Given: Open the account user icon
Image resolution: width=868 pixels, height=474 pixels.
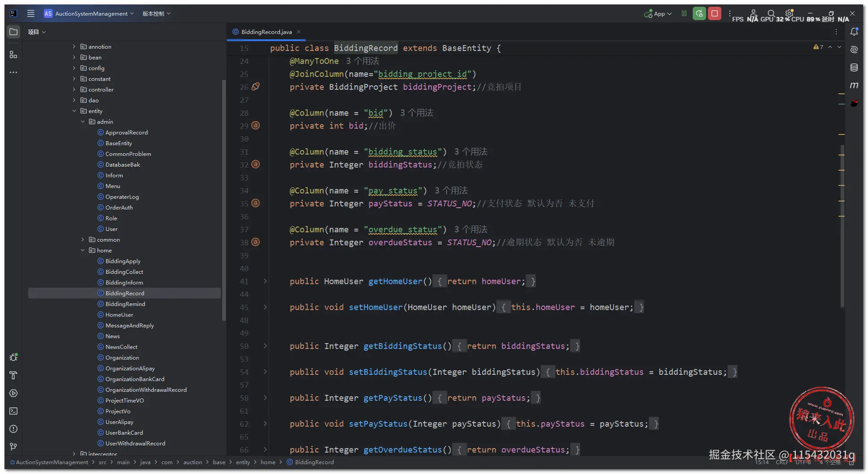Looking at the screenshot, I should pos(754,13).
